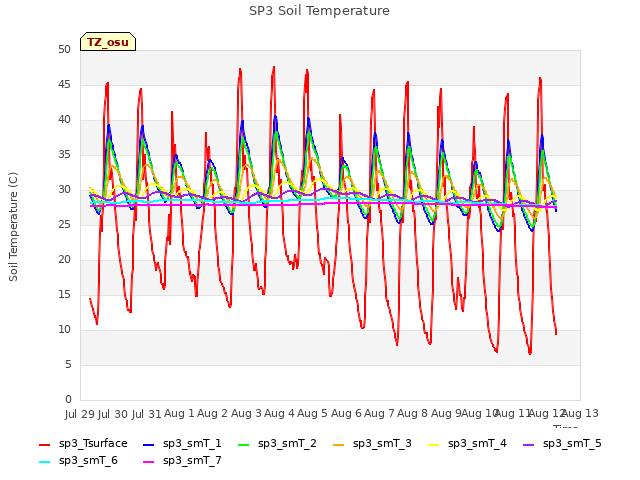Screen dimensions: 640x480
Task: Click the 5 y-axis tick label
Action: [68, 364]
